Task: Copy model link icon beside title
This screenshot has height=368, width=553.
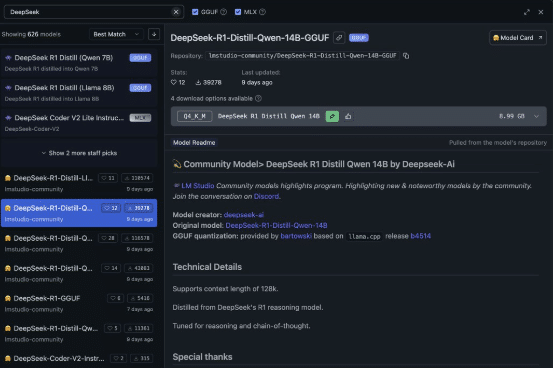Action: pos(339,38)
